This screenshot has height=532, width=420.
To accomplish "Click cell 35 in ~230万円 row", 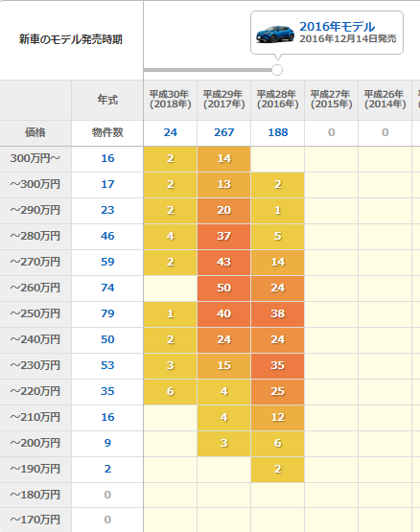I will pos(278,366).
